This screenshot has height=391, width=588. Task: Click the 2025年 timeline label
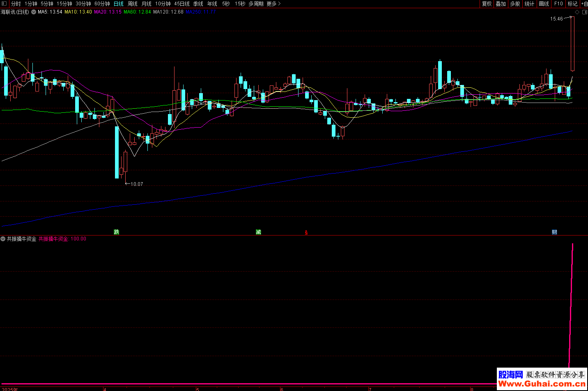10,389
